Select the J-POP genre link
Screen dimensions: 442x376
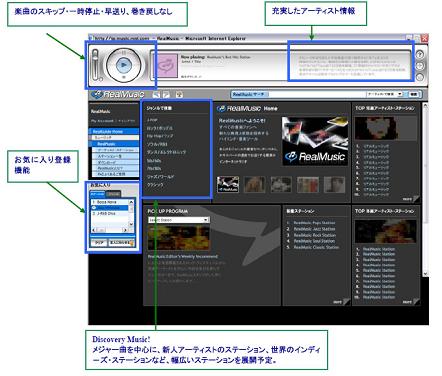pos(152,120)
